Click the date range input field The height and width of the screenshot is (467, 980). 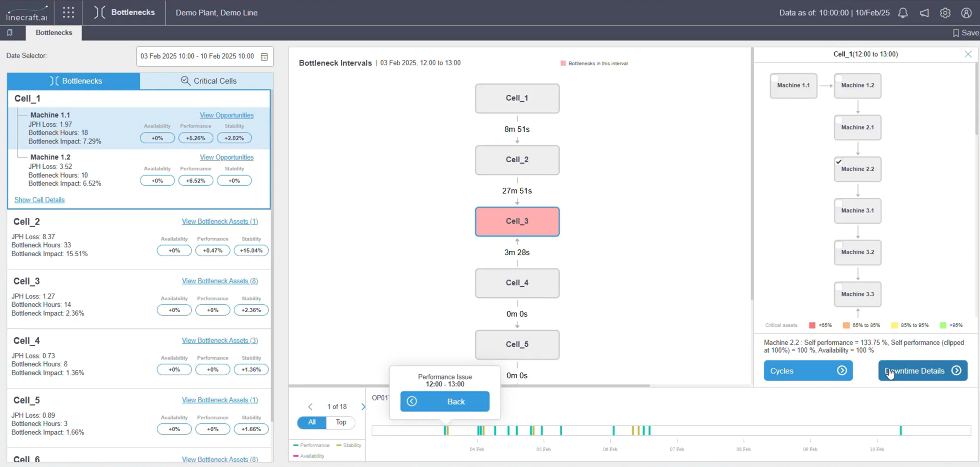[x=205, y=56]
